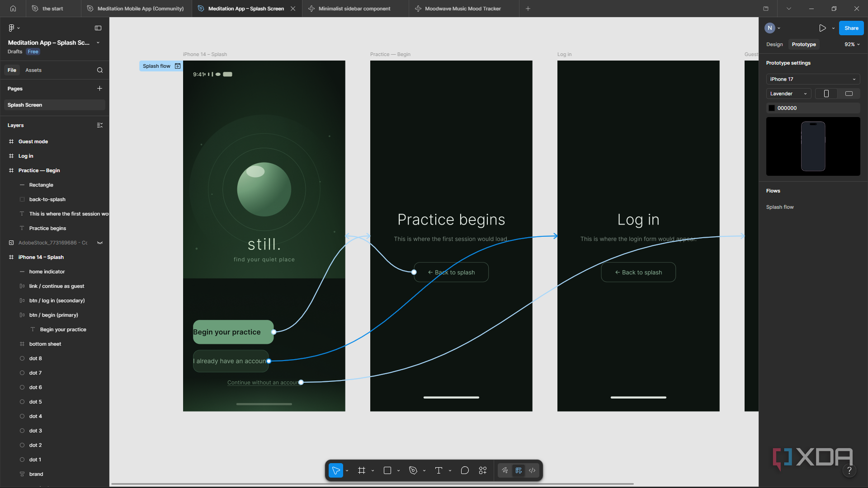Open the Lavender device color dropdown
Image resolution: width=868 pixels, height=488 pixels.
tap(788, 94)
